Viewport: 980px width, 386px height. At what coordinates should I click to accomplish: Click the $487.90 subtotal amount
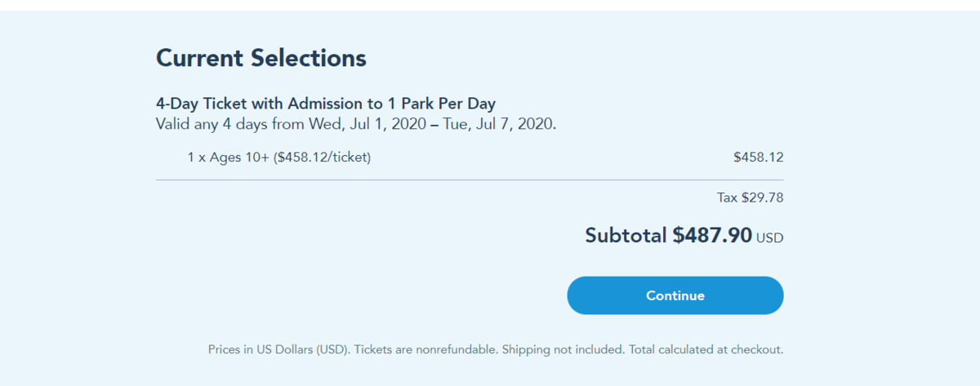tap(711, 236)
